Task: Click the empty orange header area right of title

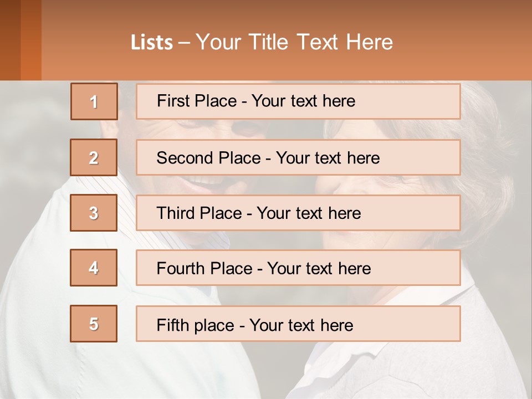Action: pyautogui.click(x=465, y=42)
